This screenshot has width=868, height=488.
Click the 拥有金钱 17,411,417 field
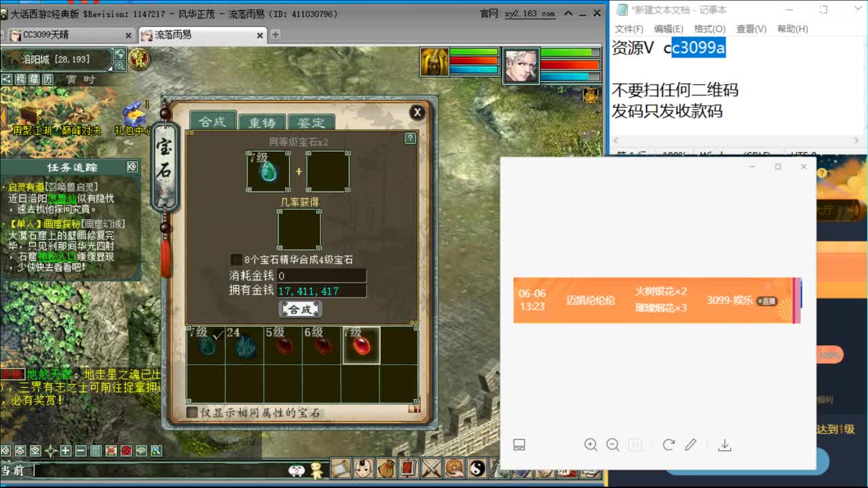pyautogui.click(x=321, y=291)
